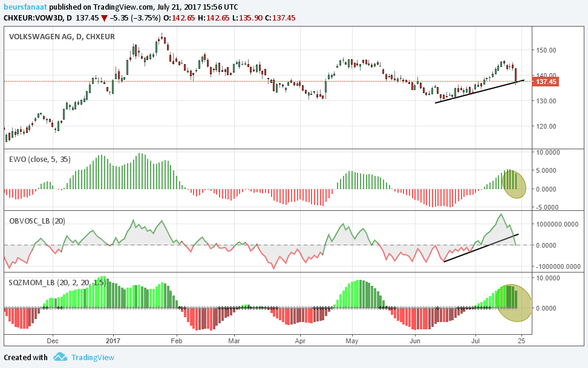The image size is (588, 368).
Task: Click the L:135.90 low value
Action: click(x=247, y=18)
